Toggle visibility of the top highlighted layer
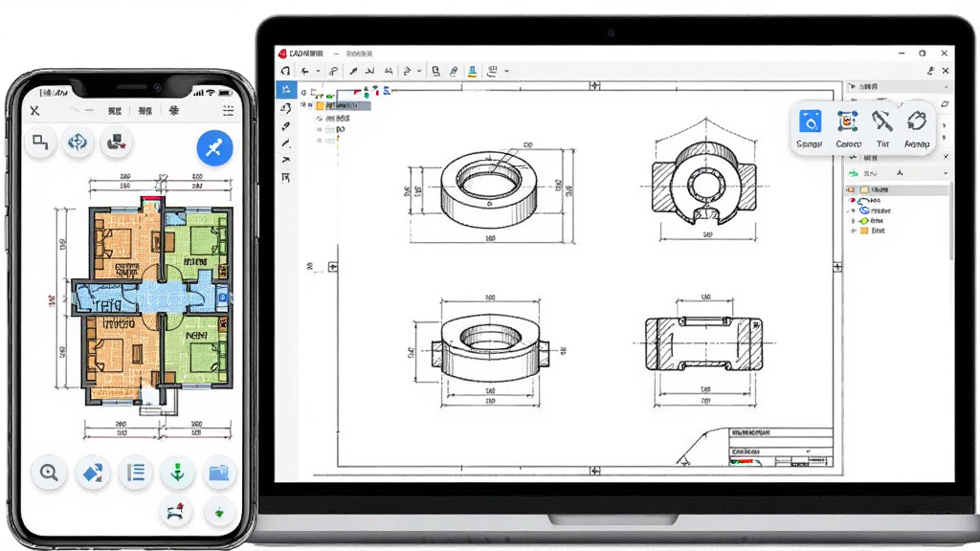980x551 pixels. click(x=851, y=189)
